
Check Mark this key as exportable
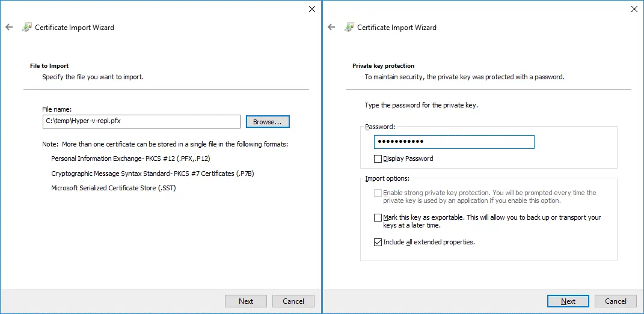click(378, 217)
